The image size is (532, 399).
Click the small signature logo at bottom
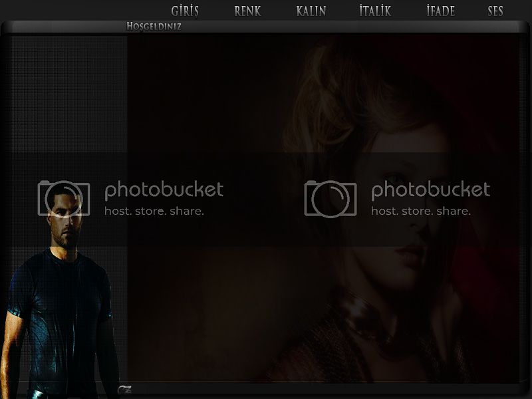124,389
